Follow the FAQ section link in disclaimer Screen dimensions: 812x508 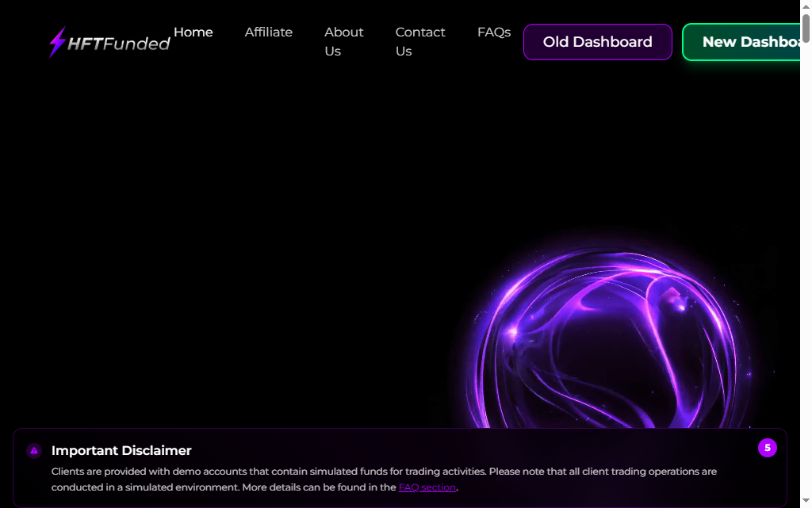pos(427,487)
